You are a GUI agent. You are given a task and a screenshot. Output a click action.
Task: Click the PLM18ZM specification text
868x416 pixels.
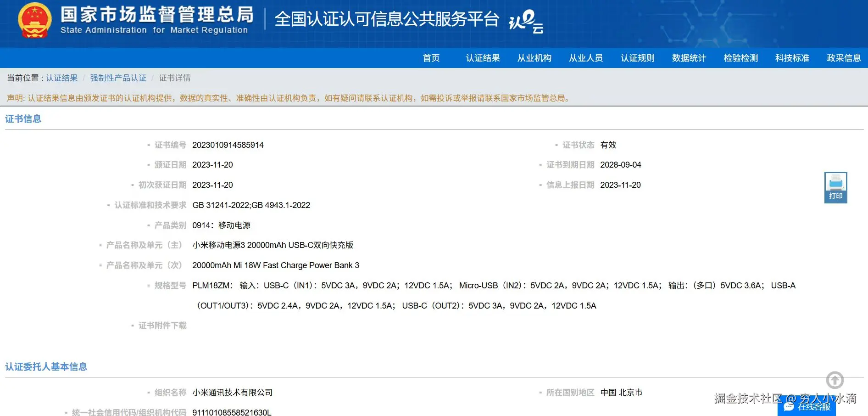click(494, 296)
